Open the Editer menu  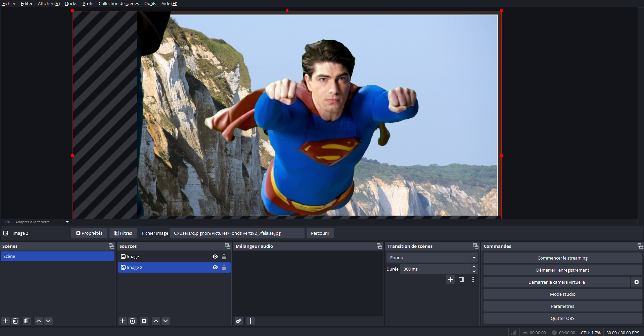27,3
